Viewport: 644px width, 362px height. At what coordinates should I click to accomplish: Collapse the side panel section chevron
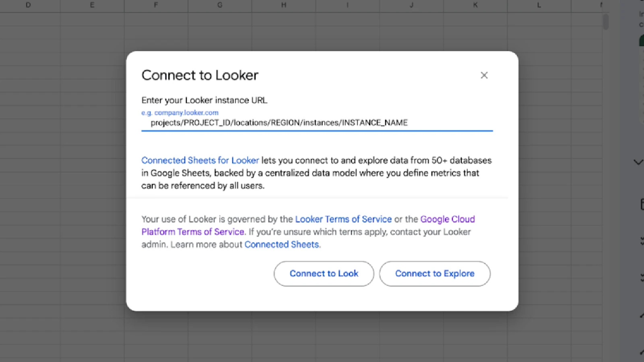638,162
